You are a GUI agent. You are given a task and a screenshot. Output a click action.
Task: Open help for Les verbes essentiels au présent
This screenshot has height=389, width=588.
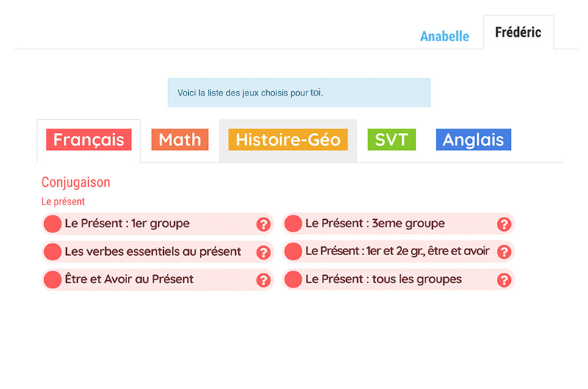263,252
